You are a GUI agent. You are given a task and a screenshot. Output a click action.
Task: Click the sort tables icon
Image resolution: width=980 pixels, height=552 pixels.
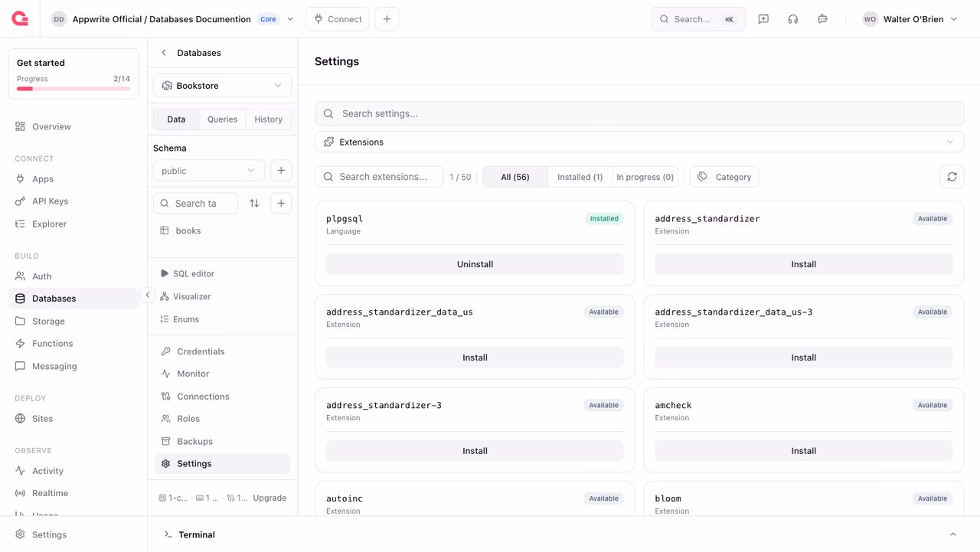254,204
